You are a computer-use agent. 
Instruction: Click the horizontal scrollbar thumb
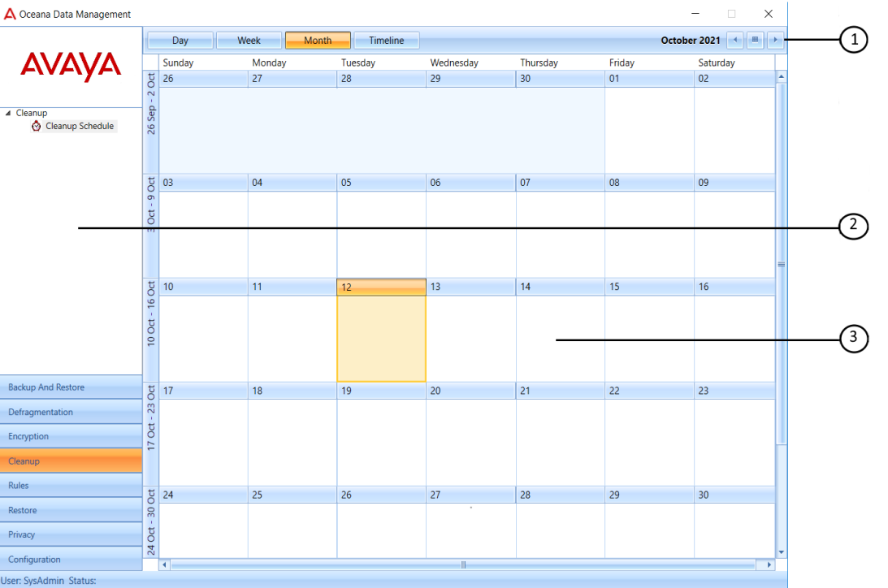[x=463, y=564]
